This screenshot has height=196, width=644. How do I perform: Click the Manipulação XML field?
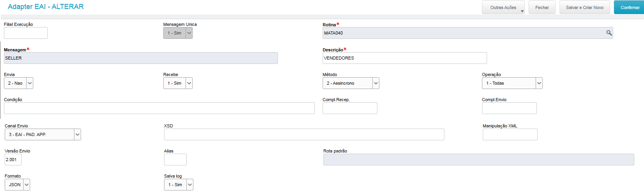pos(510,134)
